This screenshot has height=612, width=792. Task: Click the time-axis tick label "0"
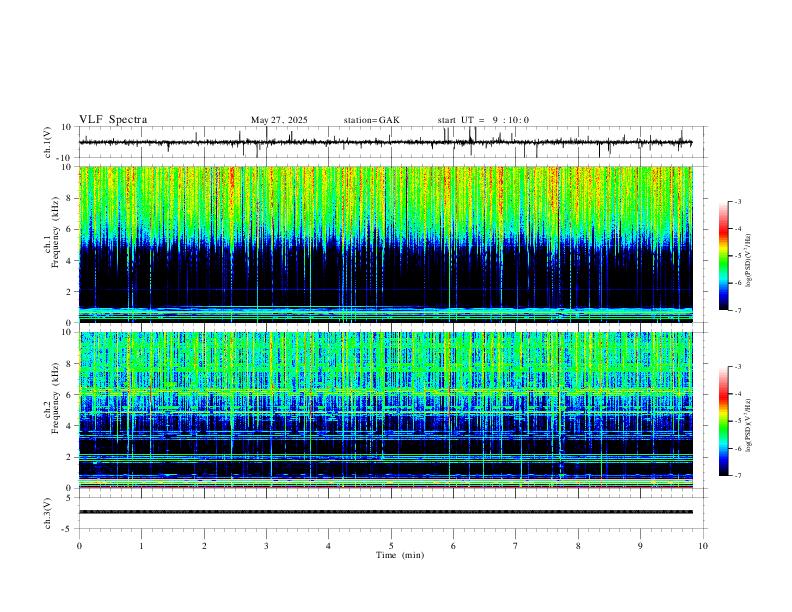click(79, 546)
